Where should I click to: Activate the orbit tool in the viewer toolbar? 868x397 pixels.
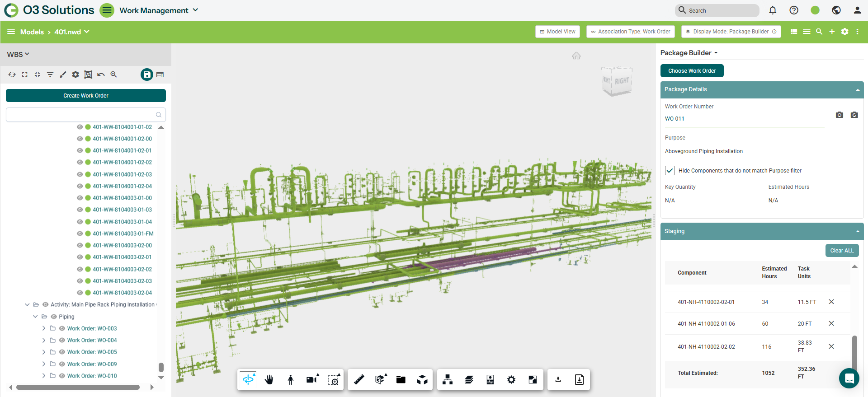[248, 380]
